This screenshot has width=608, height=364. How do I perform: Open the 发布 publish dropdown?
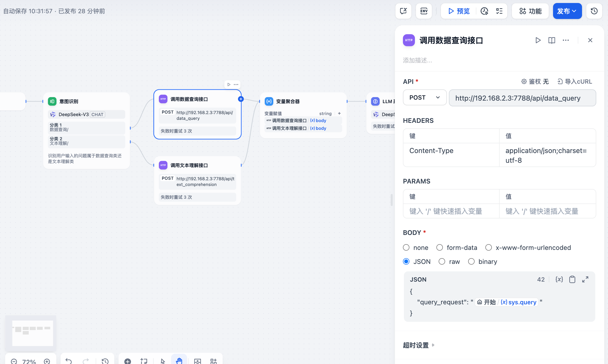(x=567, y=11)
